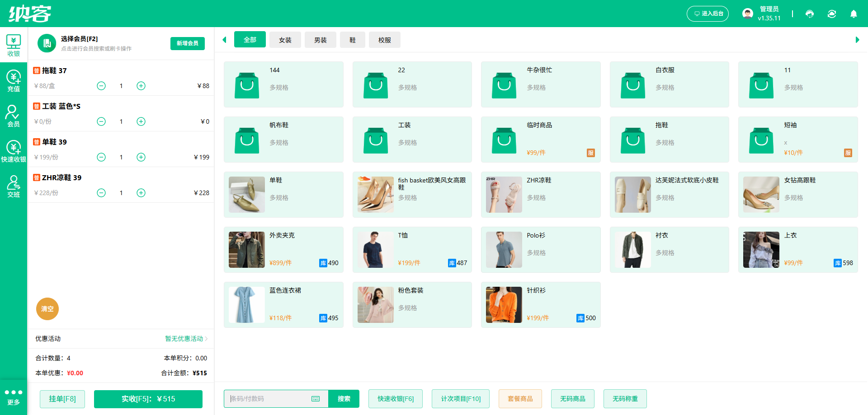Open the notification bell icon
The height and width of the screenshot is (415, 868).
point(854,14)
